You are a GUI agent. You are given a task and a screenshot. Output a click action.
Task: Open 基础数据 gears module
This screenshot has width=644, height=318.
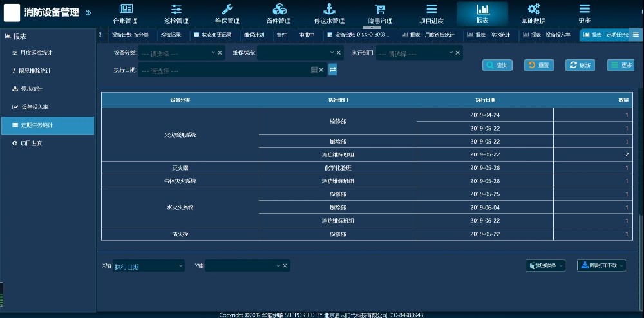click(533, 14)
